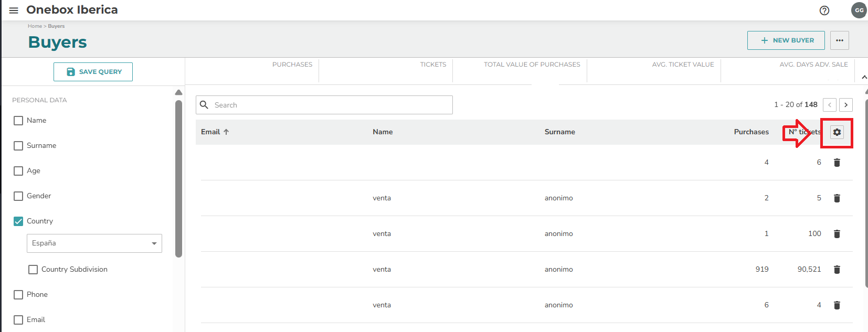Check the Country Subdivision checkbox
The image size is (868, 332).
click(x=33, y=270)
